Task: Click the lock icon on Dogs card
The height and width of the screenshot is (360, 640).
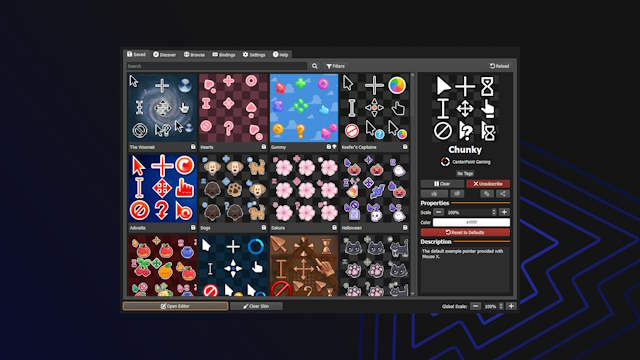Action: (x=264, y=228)
